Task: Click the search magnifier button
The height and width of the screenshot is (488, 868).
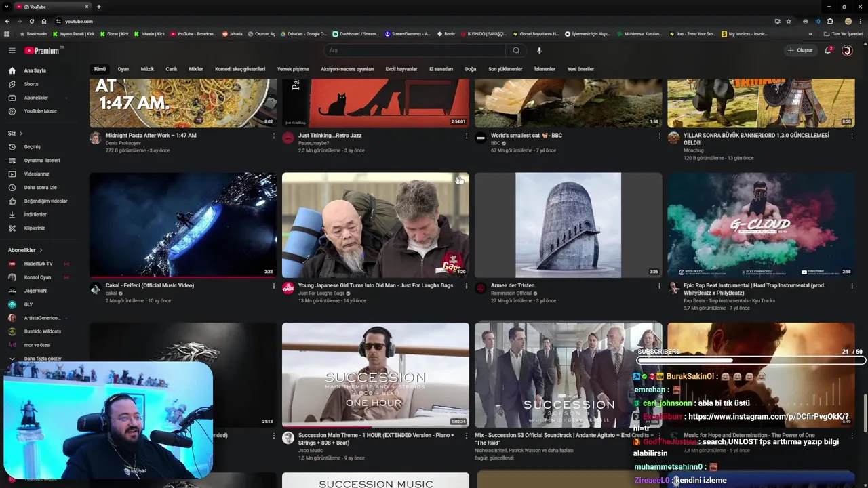Action: [x=516, y=50]
